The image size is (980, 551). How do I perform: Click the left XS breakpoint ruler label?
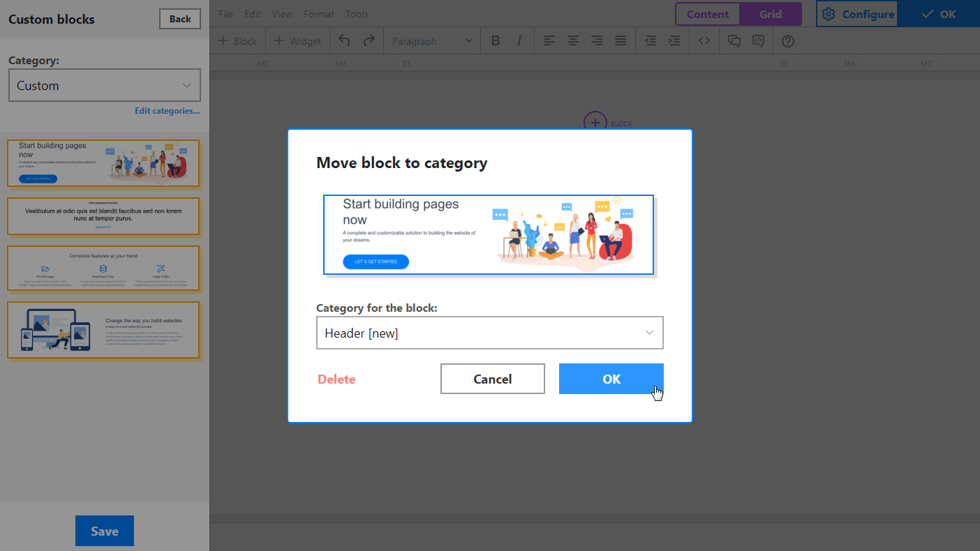click(x=406, y=63)
